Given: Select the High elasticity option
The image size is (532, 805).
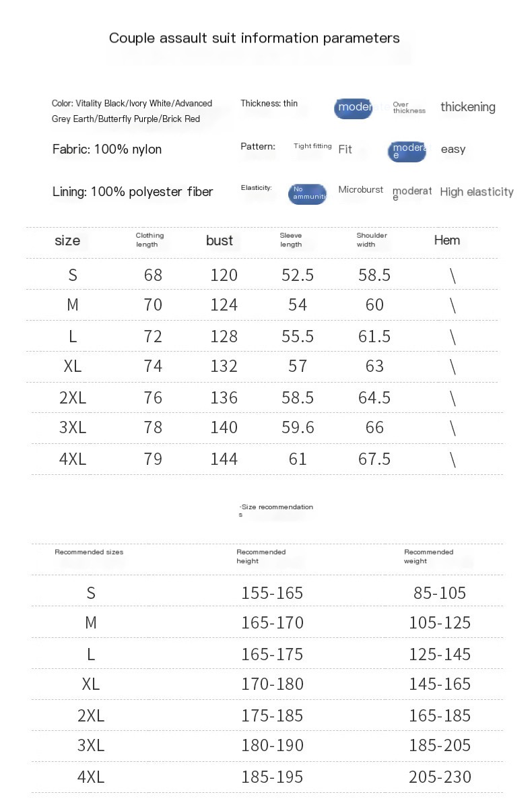Looking at the screenshot, I should [477, 192].
